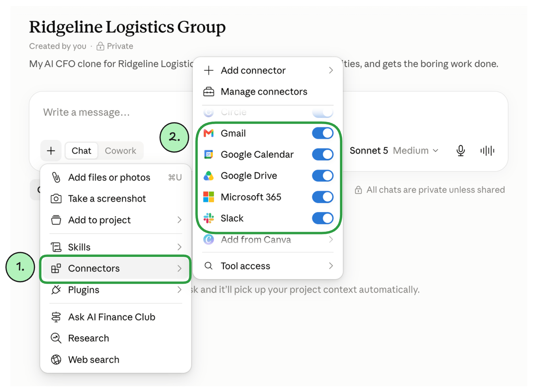Switch off the Slack connector

pyautogui.click(x=323, y=218)
